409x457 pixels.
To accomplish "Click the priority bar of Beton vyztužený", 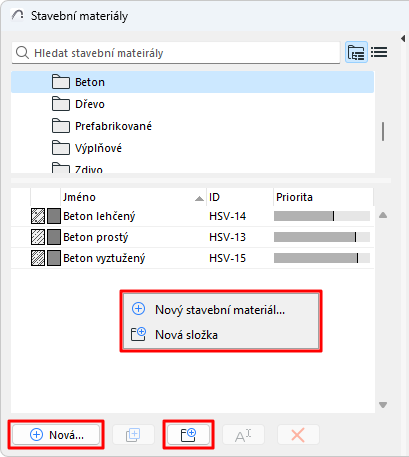I will [x=322, y=258].
